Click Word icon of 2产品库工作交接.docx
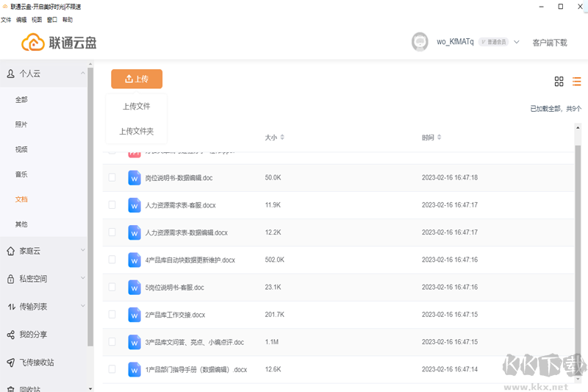This screenshot has height=392, width=588. tap(134, 314)
